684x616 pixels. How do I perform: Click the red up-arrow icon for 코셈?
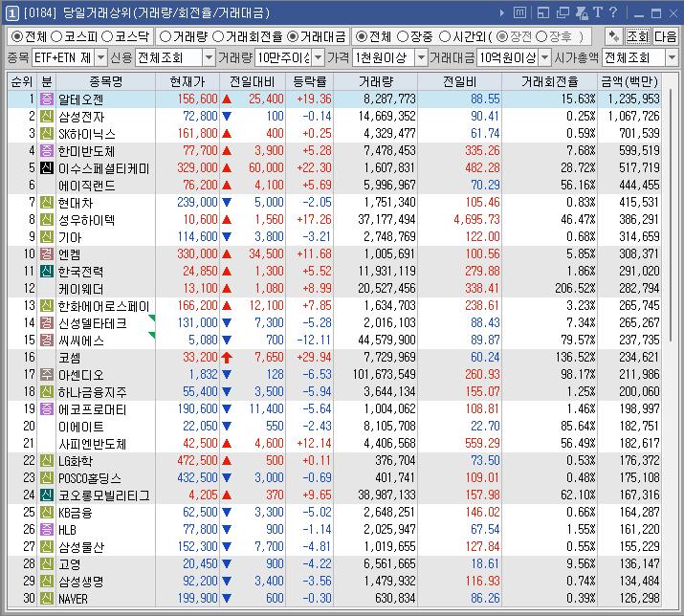227,358
